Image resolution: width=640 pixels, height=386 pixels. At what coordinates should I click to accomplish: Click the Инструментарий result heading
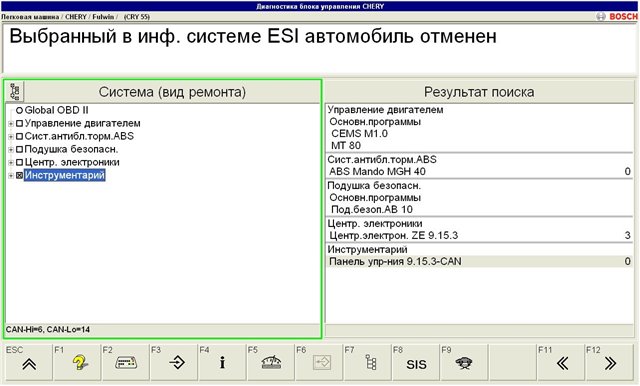point(367,249)
